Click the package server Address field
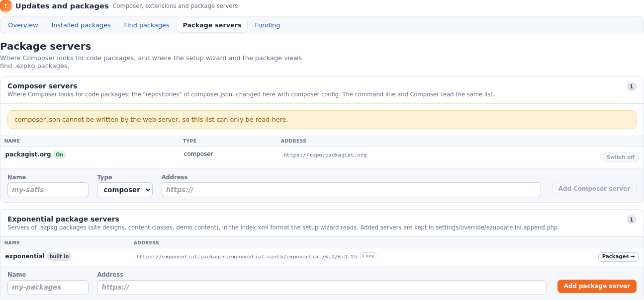This screenshot has height=300, width=644. click(x=322, y=287)
